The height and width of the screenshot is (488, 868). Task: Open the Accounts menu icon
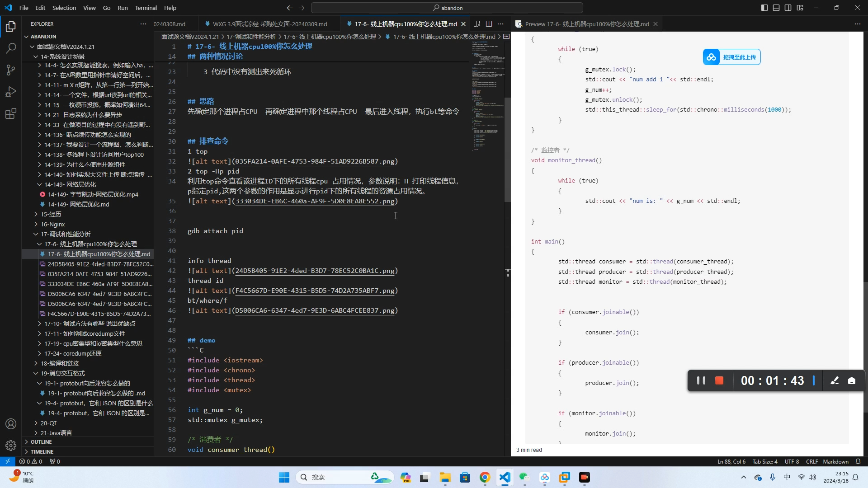11,424
